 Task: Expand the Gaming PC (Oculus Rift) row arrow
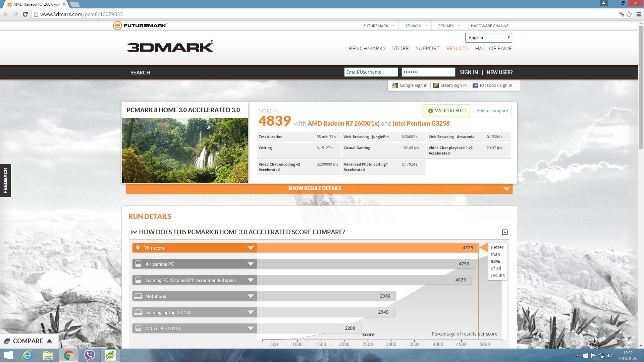(x=251, y=280)
